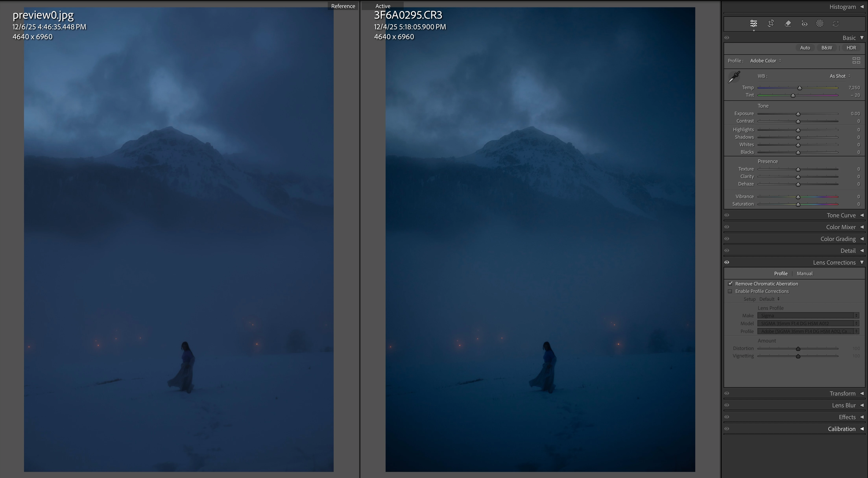Toggle Color Grading panel eye icon

tap(727, 239)
